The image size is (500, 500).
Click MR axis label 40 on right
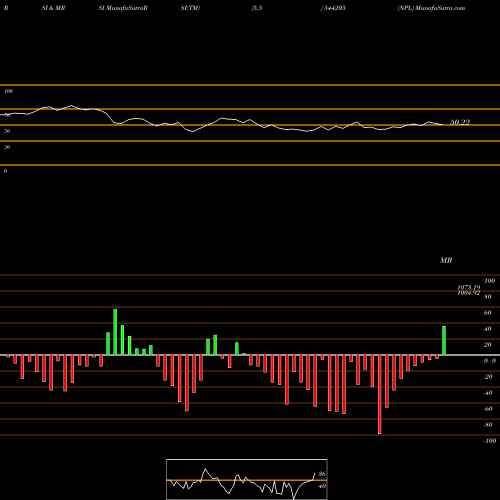click(x=488, y=329)
